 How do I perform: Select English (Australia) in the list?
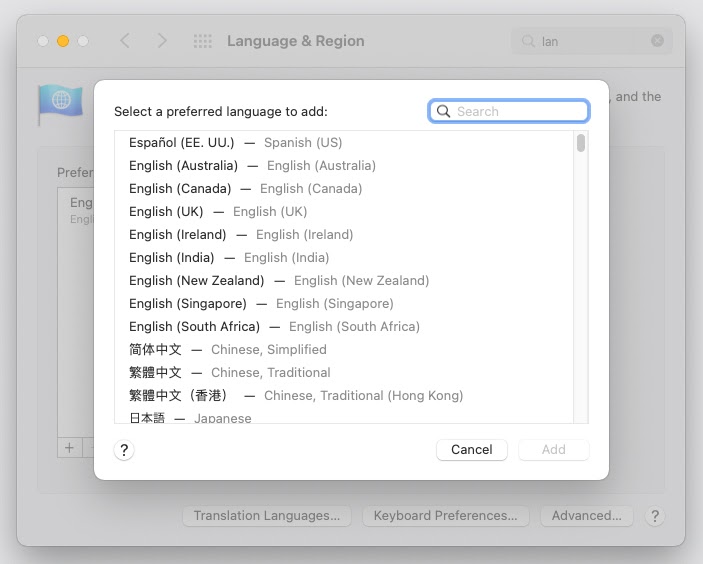coord(344,165)
